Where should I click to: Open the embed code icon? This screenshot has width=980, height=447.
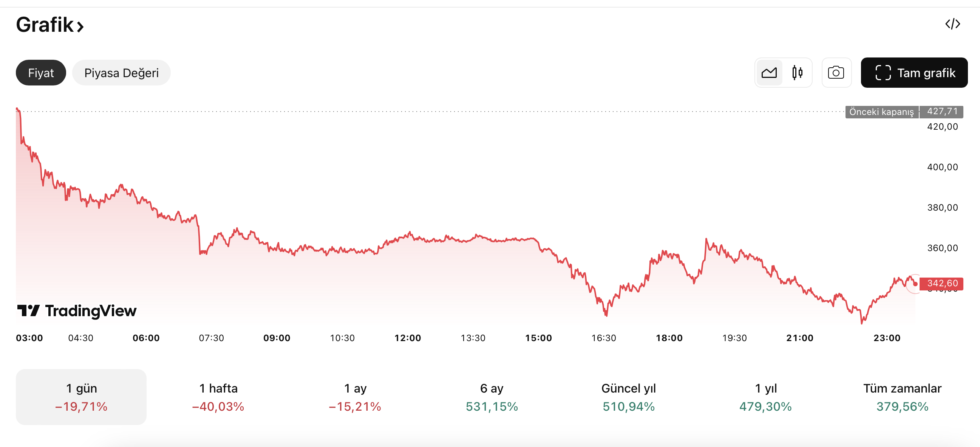(x=952, y=24)
